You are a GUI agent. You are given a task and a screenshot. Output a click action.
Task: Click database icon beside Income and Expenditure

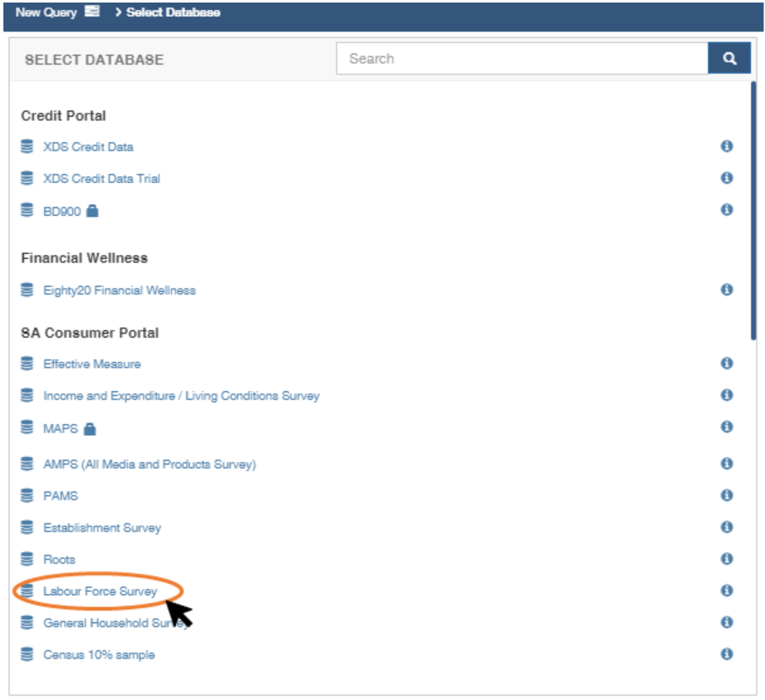tap(27, 395)
